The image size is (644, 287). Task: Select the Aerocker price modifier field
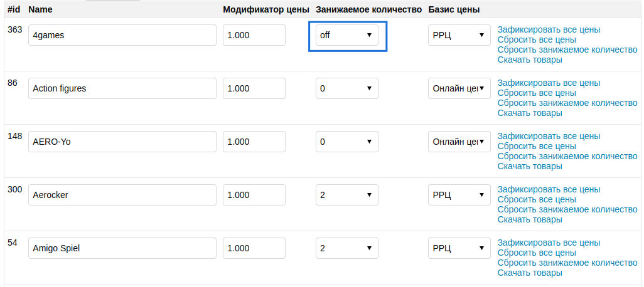[254, 195]
